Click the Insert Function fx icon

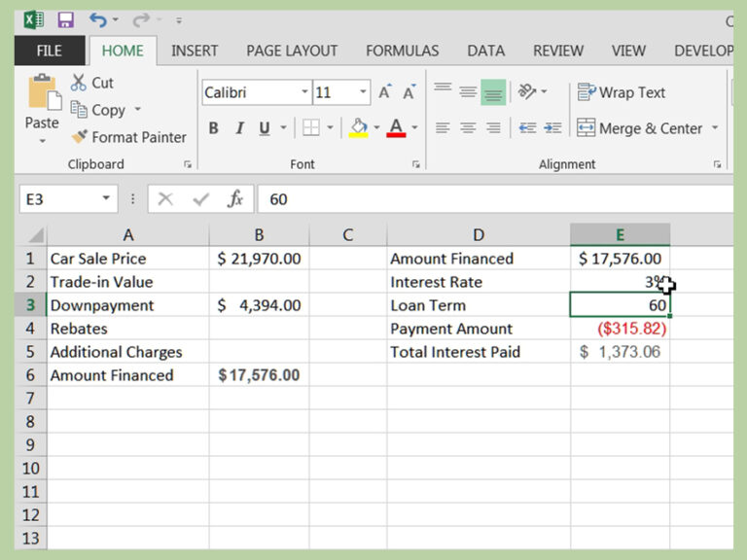234,199
